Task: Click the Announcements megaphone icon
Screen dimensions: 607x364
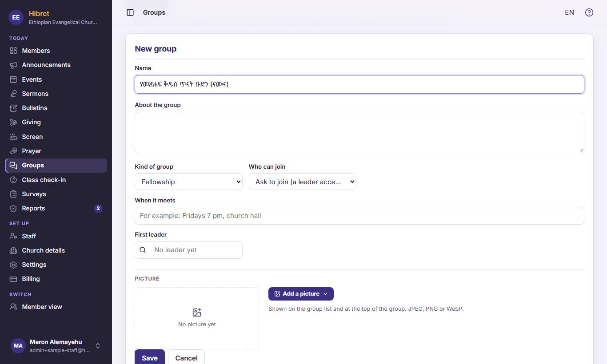Action: pyautogui.click(x=13, y=65)
